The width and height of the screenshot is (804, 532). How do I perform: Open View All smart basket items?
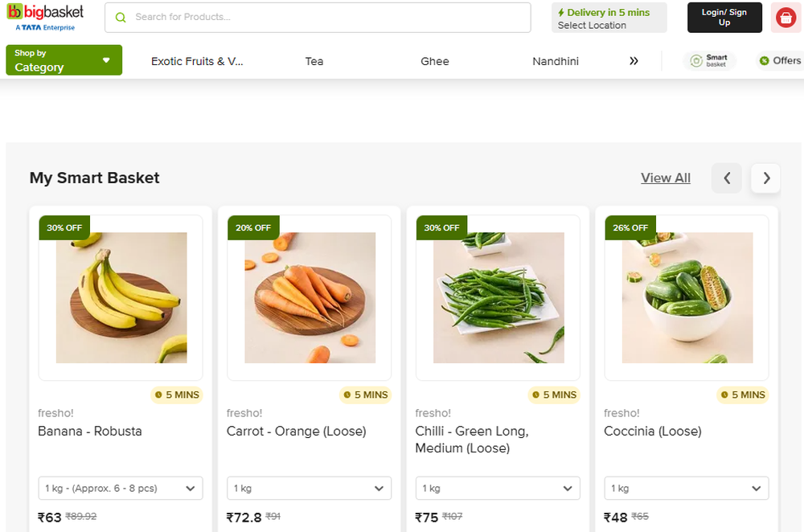tap(665, 178)
